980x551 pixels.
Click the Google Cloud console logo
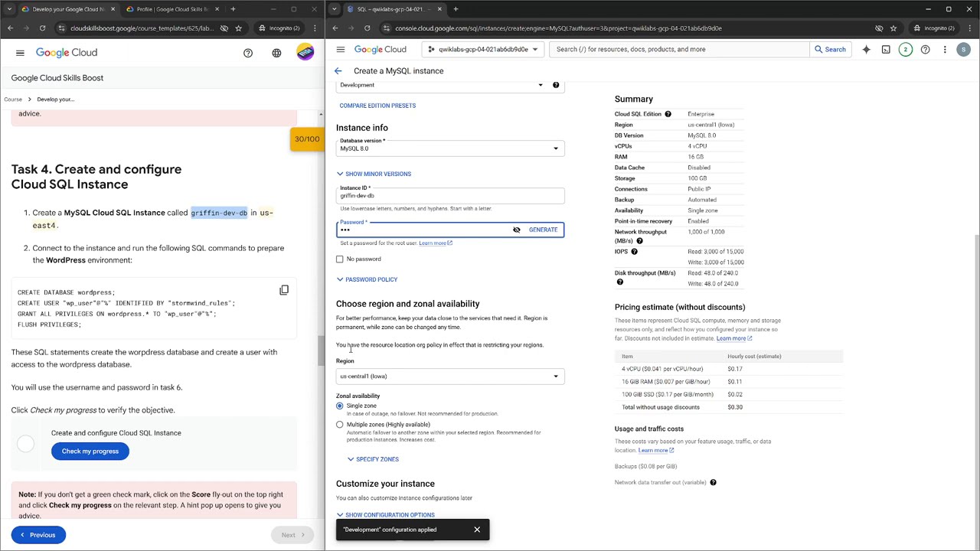coord(381,49)
